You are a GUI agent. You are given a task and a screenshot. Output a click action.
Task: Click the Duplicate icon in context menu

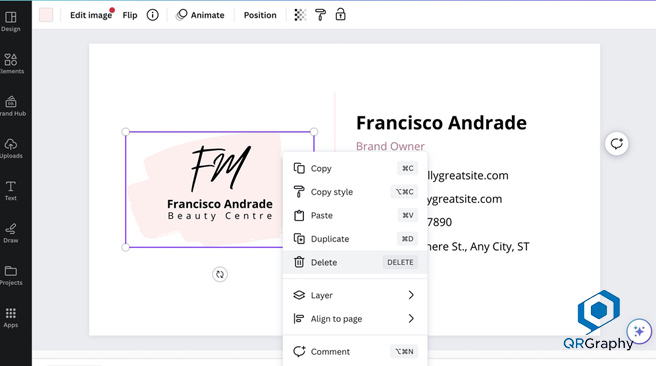(299, 239)
